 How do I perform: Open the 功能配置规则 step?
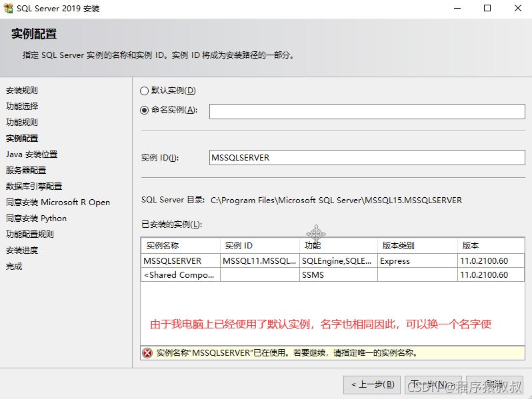pos(30,234)
